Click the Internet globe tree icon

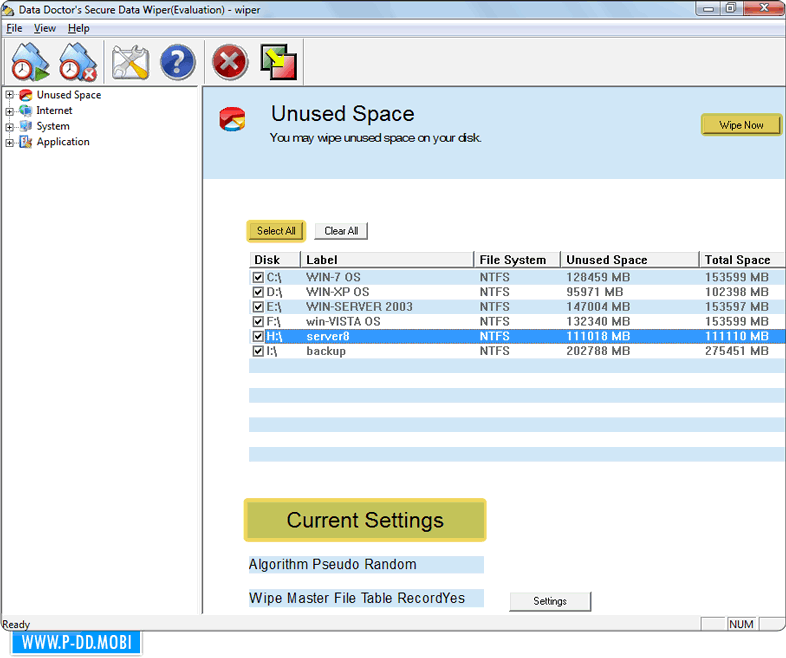(26, 111)
